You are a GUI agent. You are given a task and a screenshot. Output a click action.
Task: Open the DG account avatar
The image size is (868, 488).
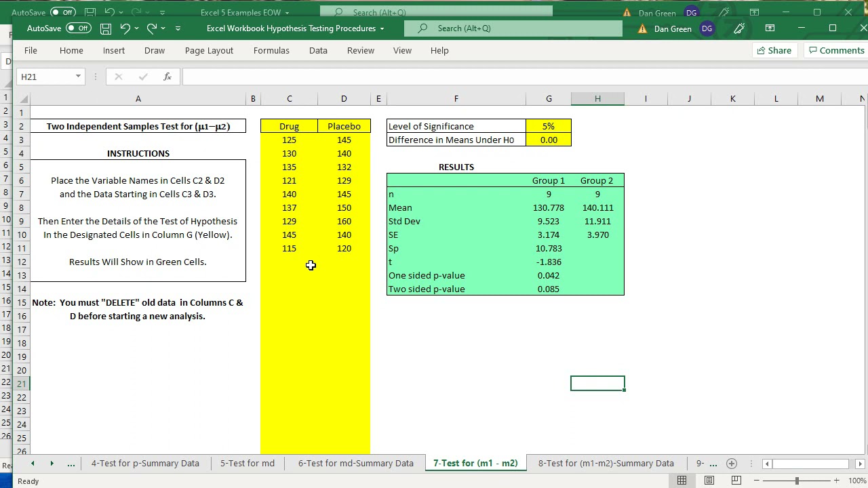(x=707, y=28)
